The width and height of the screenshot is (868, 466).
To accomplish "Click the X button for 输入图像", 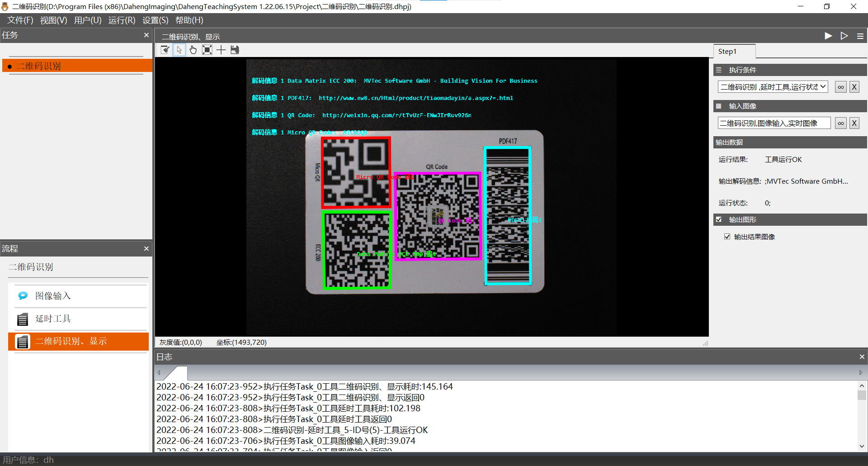I will pyautogui.click(x=854, y=123).
